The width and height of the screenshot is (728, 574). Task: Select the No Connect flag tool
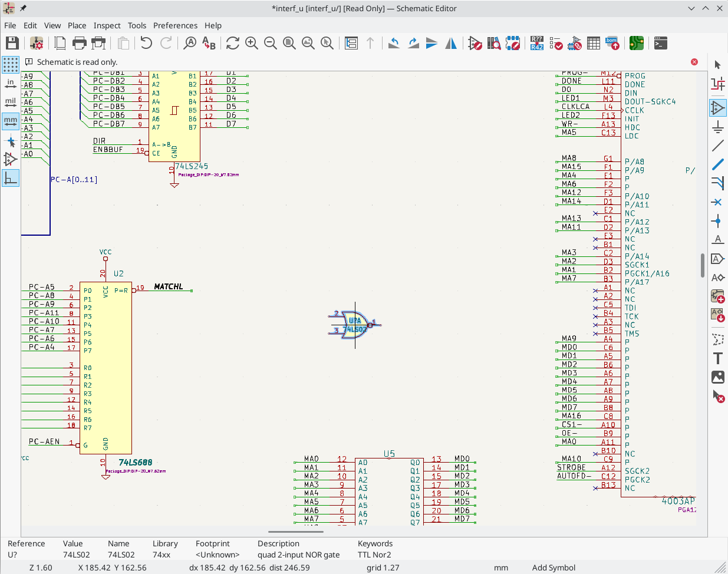(718, 202)
